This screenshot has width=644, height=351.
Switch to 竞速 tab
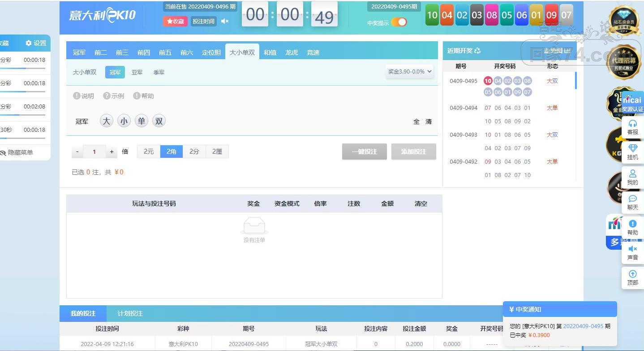pyautogui.click(x=313, y=52)
